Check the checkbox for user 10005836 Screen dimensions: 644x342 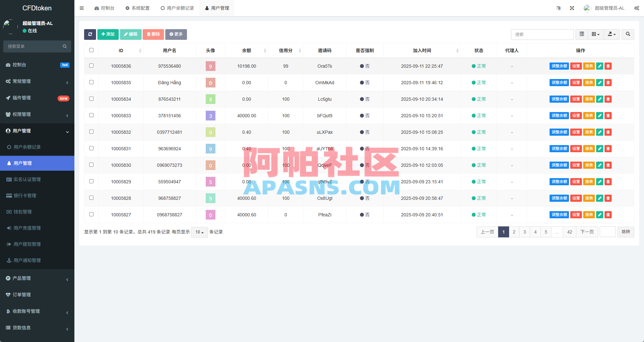tap(91, 66)
